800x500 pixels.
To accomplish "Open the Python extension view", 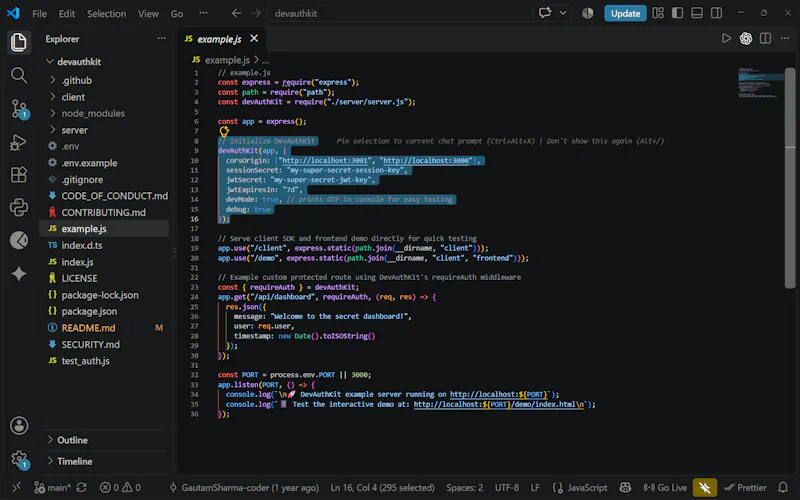I will (x=19, y=208).
